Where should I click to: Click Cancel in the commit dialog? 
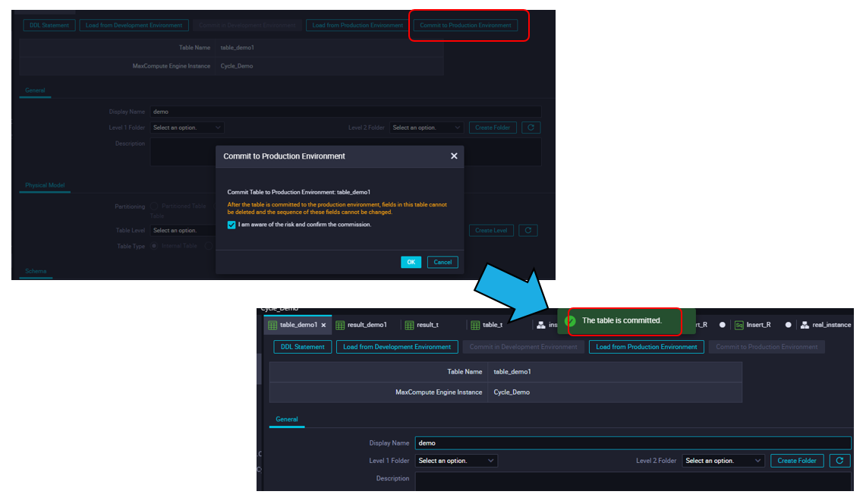(x=442, y=262)
